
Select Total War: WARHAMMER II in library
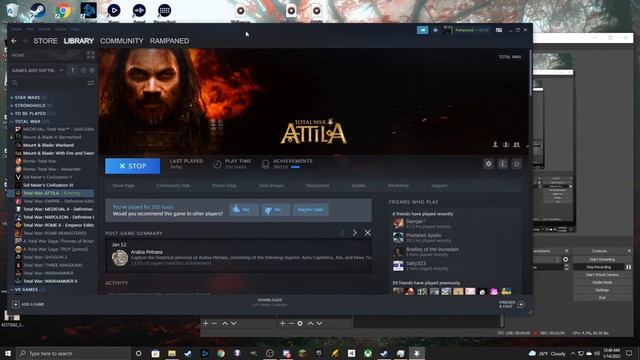(x=50, y=281)
